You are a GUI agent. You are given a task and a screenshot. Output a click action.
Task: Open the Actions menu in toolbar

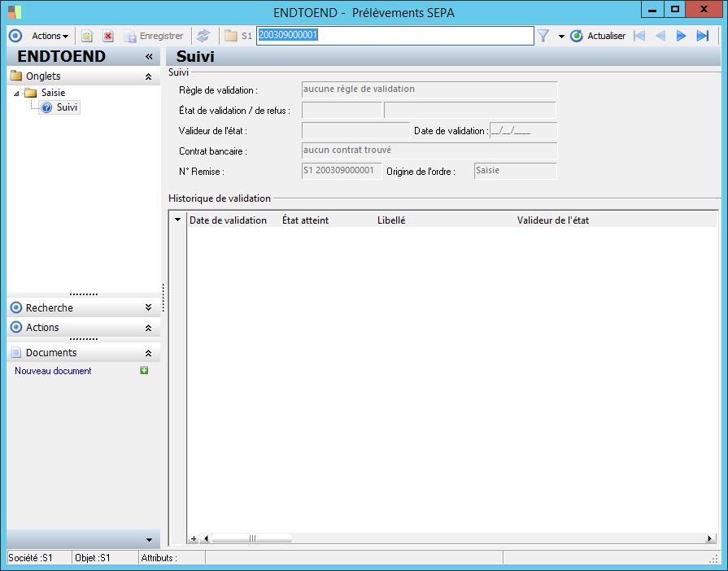(x=50, y=36)
